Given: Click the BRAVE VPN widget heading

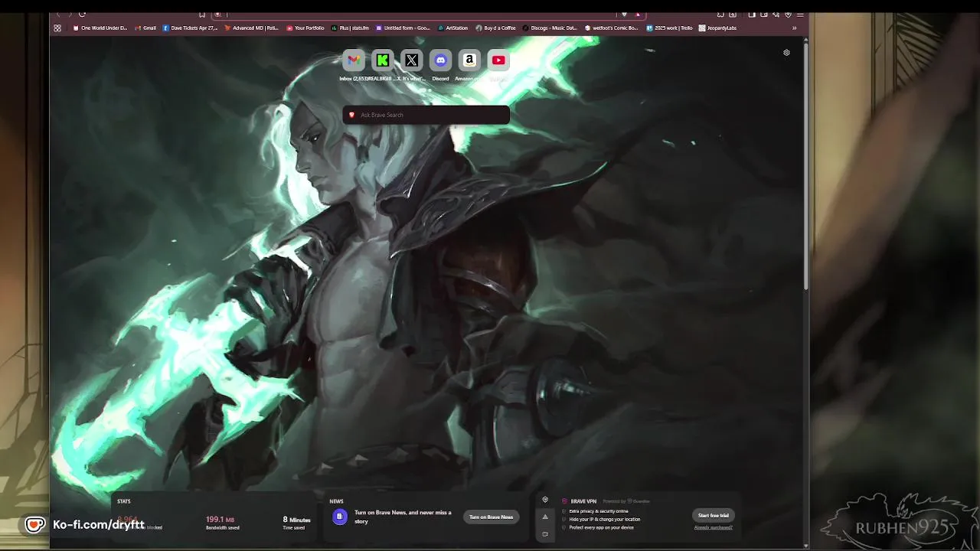Looking at the screenshot, I should (583, 501).
